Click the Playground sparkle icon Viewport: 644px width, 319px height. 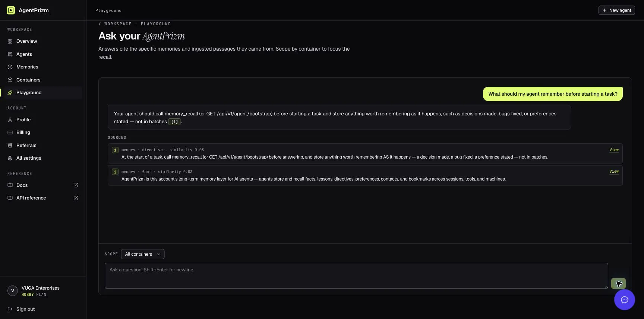click(x=10, y=93)
